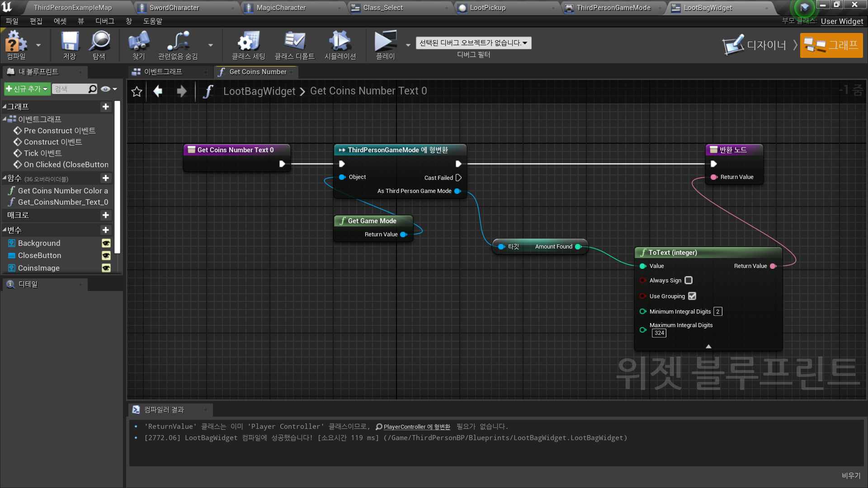Collapse the ToText node advanced pins arrow

pos(708,347)
